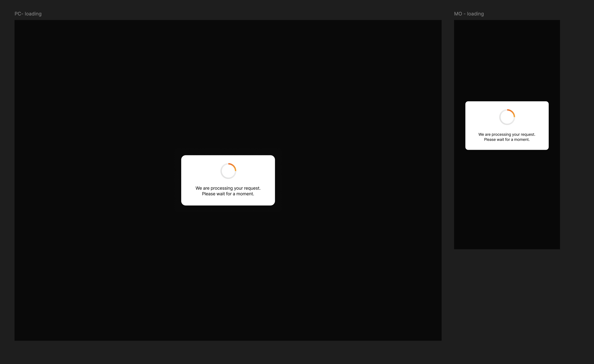The width and height of the screenshot is (594, 364).
Task: Click the black MO frame background below the dialog
Action: point(507,200)
